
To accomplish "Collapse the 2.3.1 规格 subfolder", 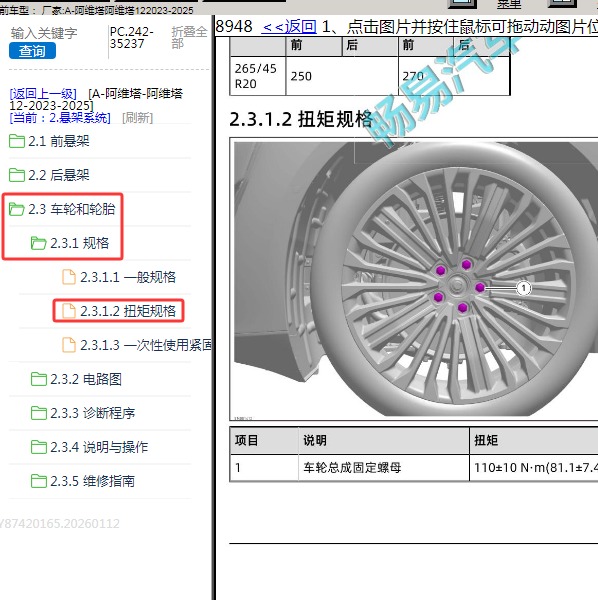I will pyautogui.click(x=80, y=243).
